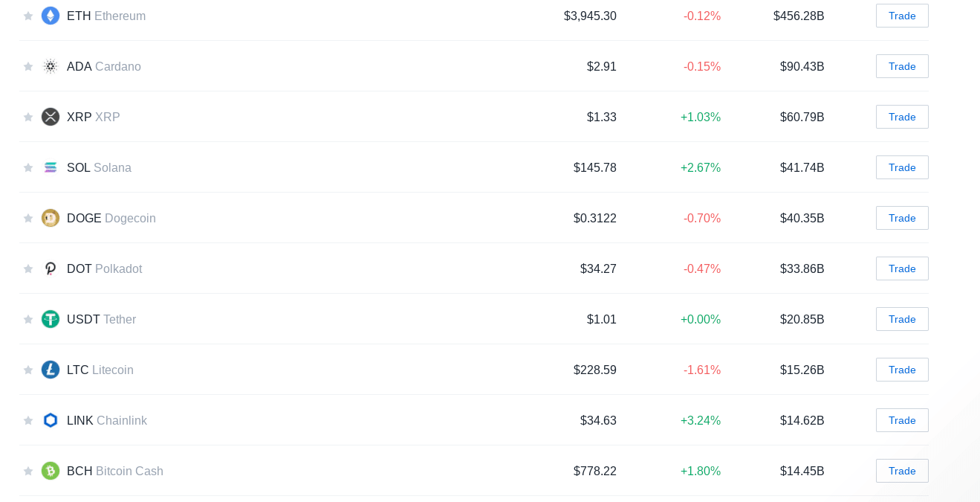The height and width of the screenshot is (502, 980).
Task: Open the USDT Tether asset page
Action: [101, 319]
